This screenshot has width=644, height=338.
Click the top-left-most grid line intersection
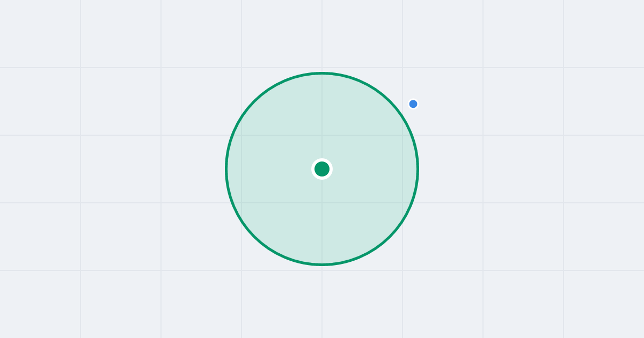80,68
